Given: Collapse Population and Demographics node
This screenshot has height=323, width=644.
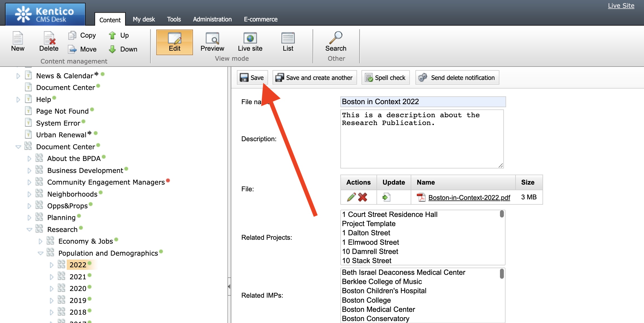Looking at the screenshot, I should point(41,253).
